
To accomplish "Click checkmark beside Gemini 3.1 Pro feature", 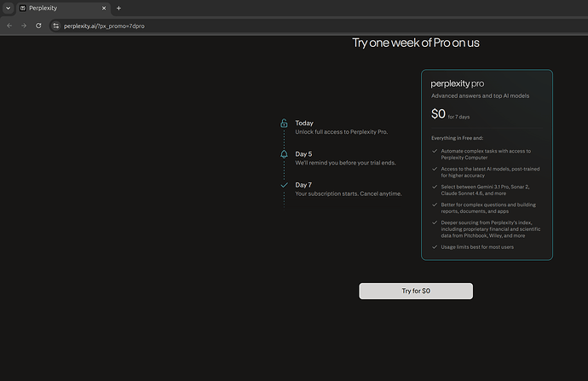I will click(435, 187).
